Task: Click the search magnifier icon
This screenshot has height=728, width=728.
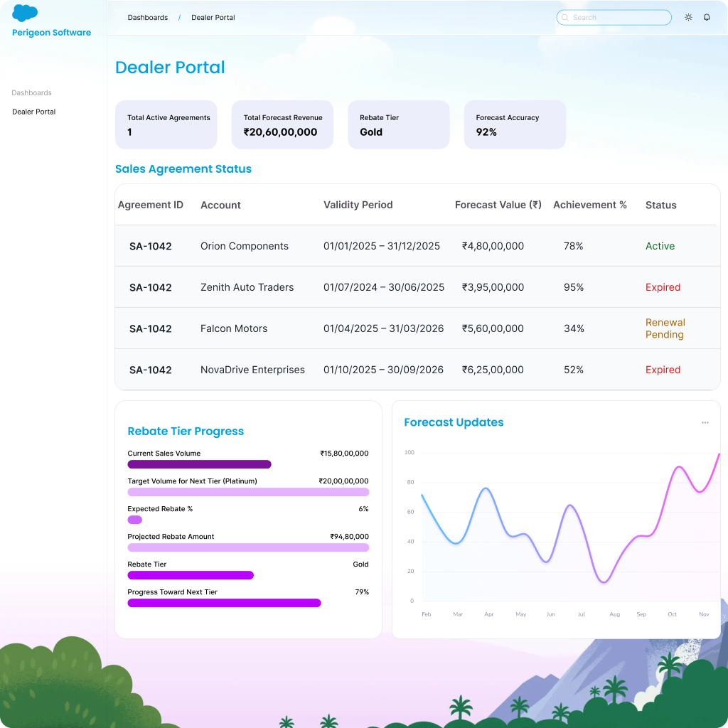Action: (x=565, y=18)
